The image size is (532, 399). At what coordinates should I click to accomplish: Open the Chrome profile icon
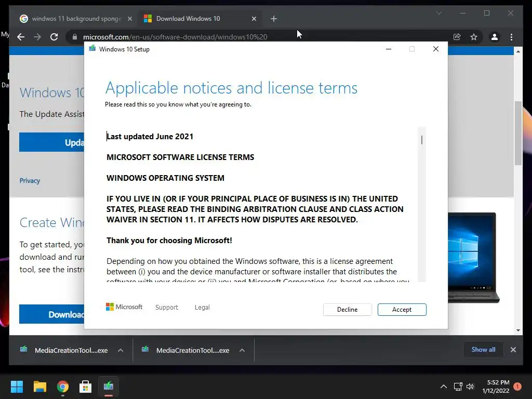coord(495,37)
